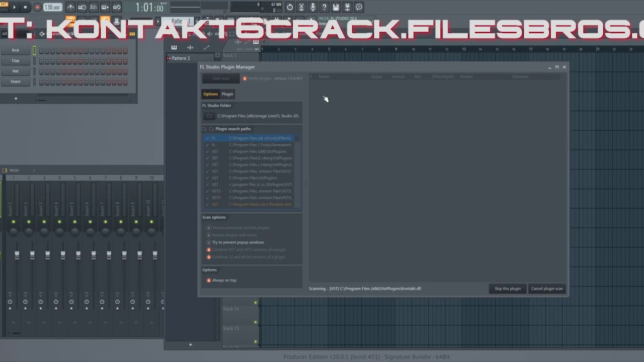The width and height of the screenshot is (644, 362).
Task: Select the C:\Program Files\VstPlugins\ path row
Action: [x=249, y=178]
